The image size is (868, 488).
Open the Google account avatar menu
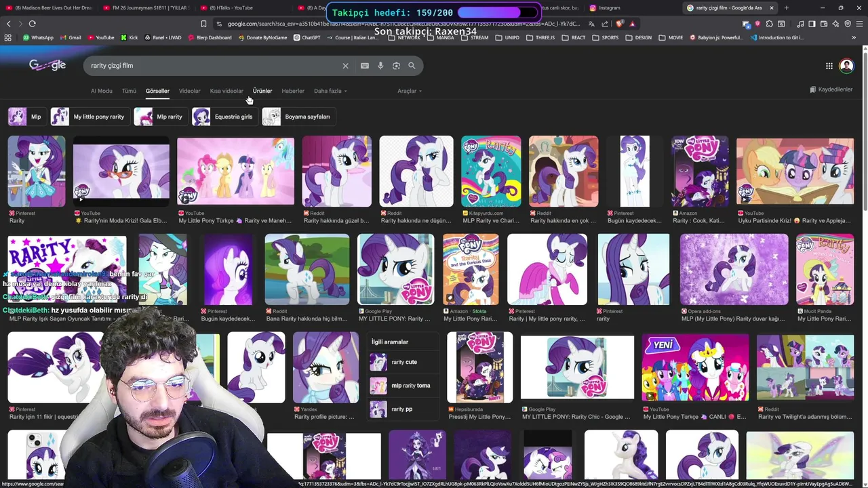click(846, 66)
